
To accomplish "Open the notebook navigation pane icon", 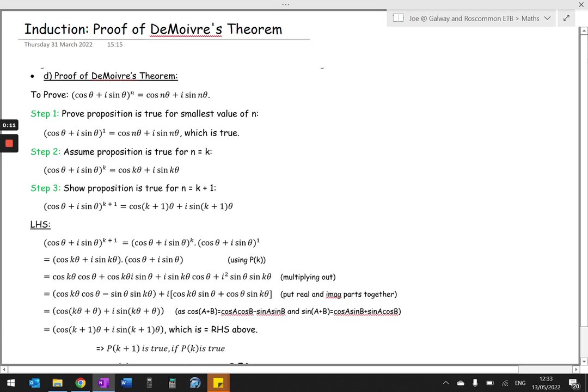I will click(x=398, y=18).
